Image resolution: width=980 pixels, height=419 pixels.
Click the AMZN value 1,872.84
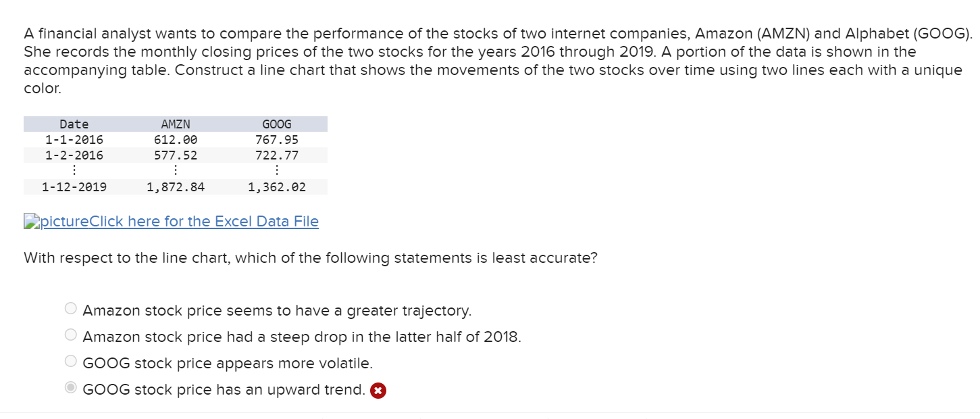[x=175, y=187]
